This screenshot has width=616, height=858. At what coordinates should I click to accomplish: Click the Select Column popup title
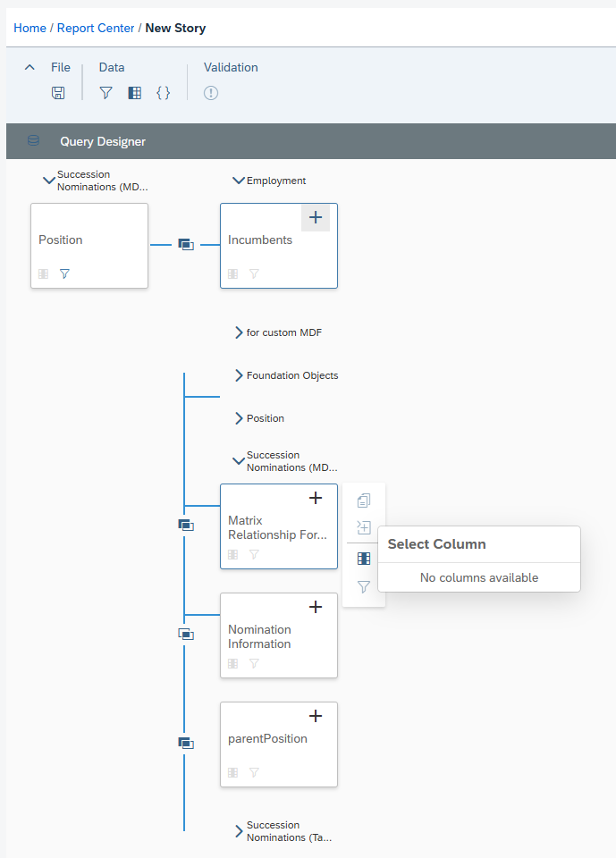click(436, 544)
